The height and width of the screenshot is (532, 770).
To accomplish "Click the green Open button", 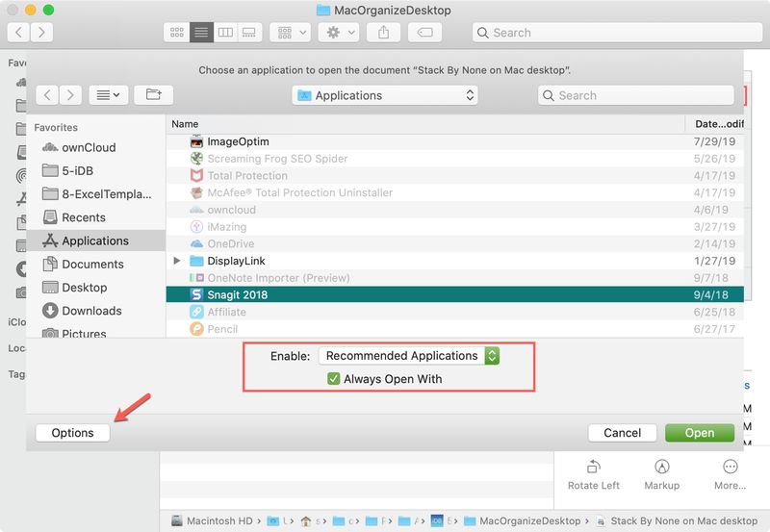I will (700, 433).
